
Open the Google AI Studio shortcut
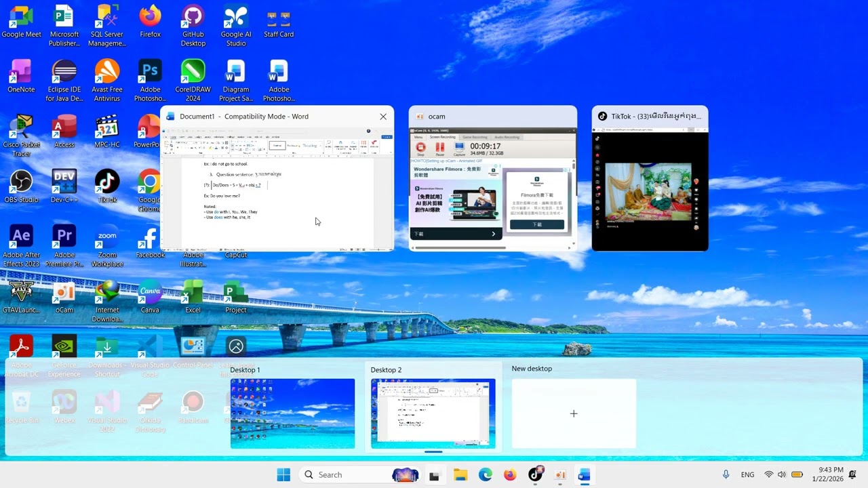click(236, 26)
